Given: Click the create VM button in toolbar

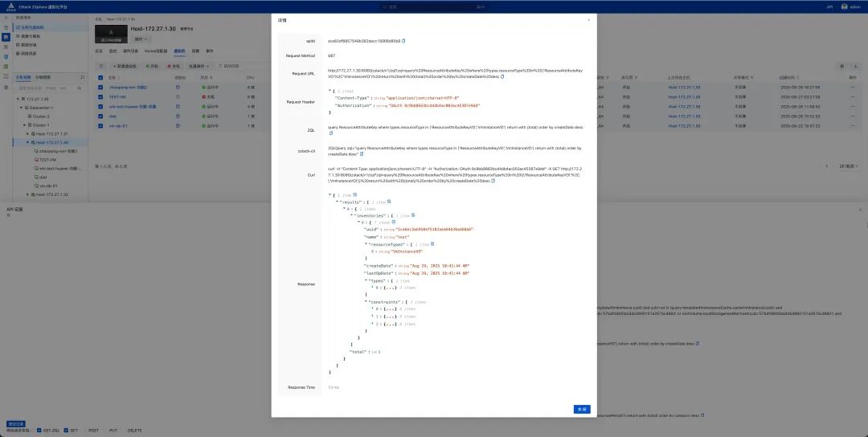Looking at the screenshot, I should click(125, 66).
